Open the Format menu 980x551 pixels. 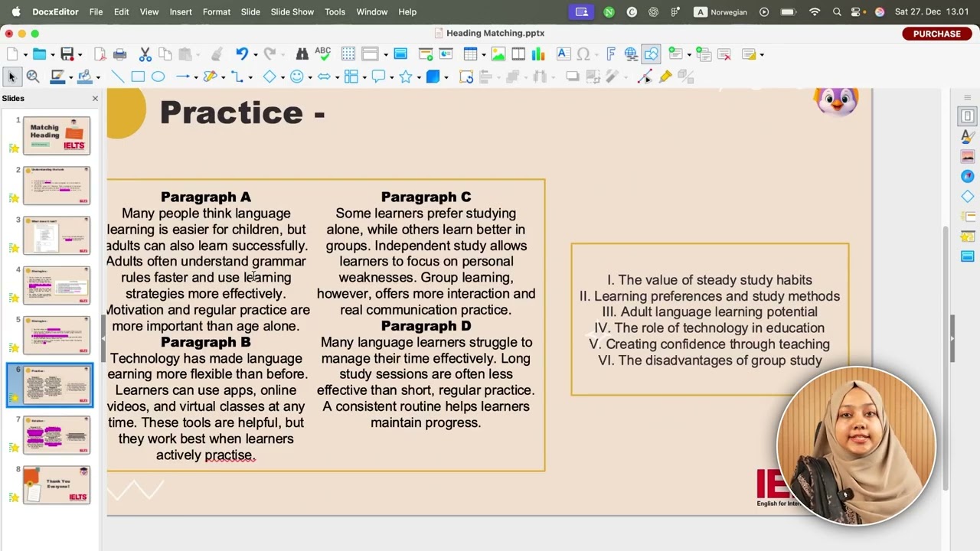click(217, 11)
